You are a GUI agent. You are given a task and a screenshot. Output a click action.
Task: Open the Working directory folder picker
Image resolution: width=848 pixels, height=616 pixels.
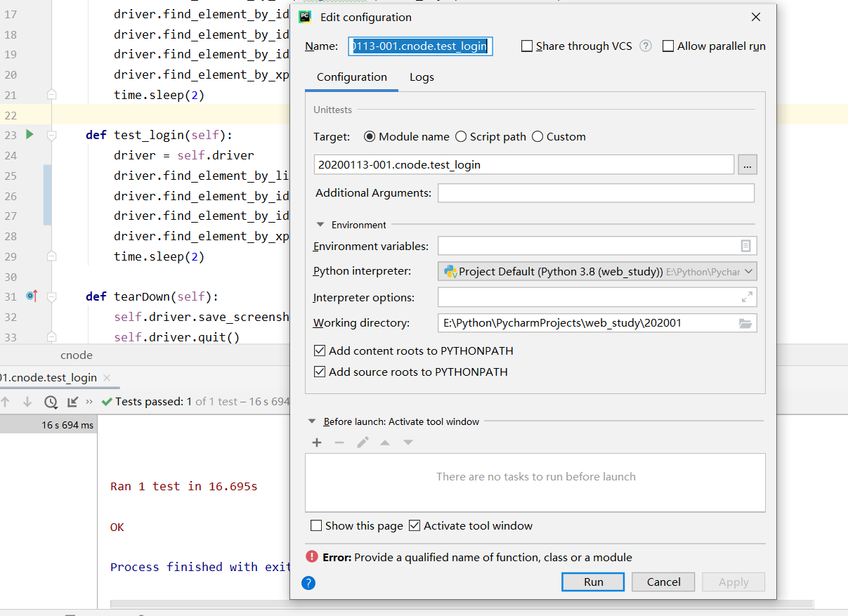tap(747, 322)
